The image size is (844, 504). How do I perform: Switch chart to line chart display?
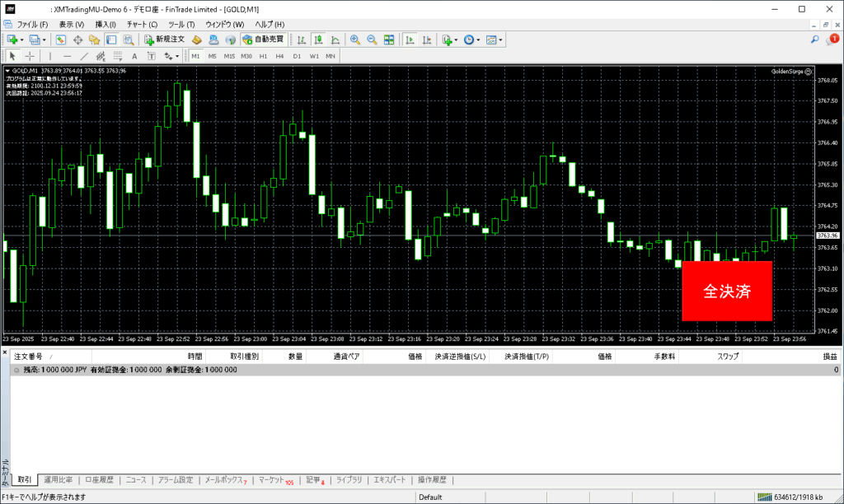click(x=334, y=40)
